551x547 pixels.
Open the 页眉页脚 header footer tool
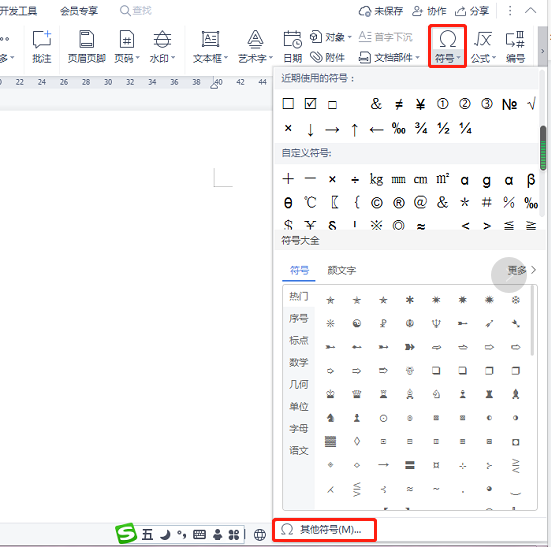[86, 47]
